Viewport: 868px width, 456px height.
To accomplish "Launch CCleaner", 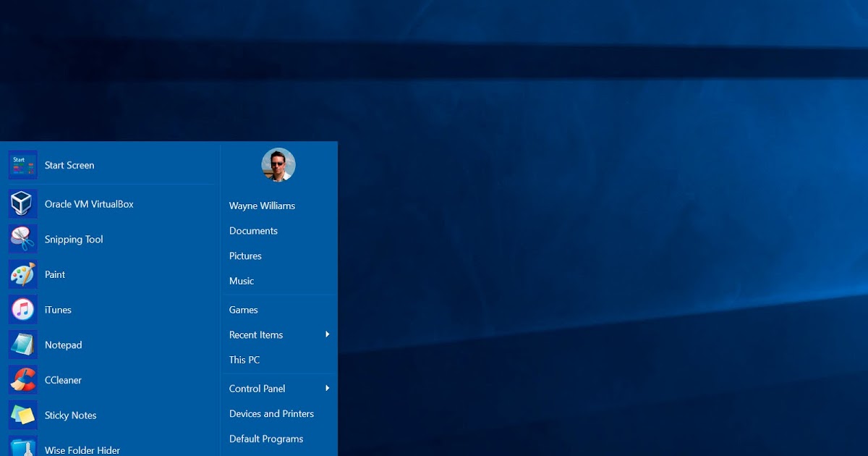I will click(63, 379).
